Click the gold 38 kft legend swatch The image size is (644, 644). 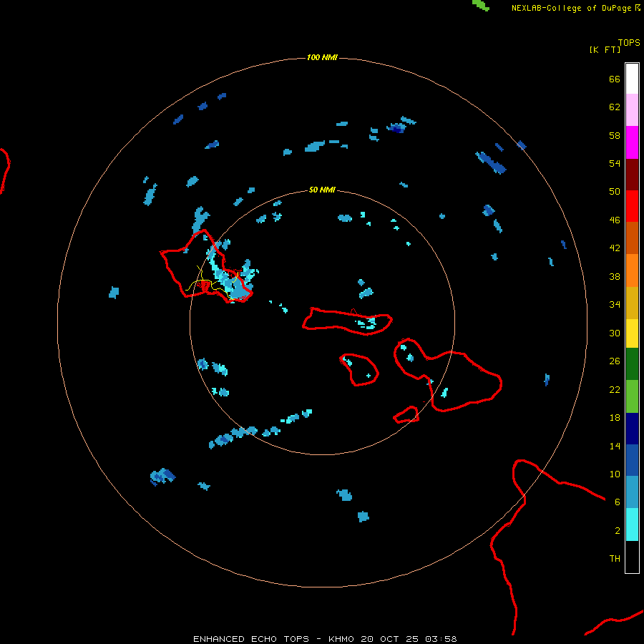[x=632, y=303]
